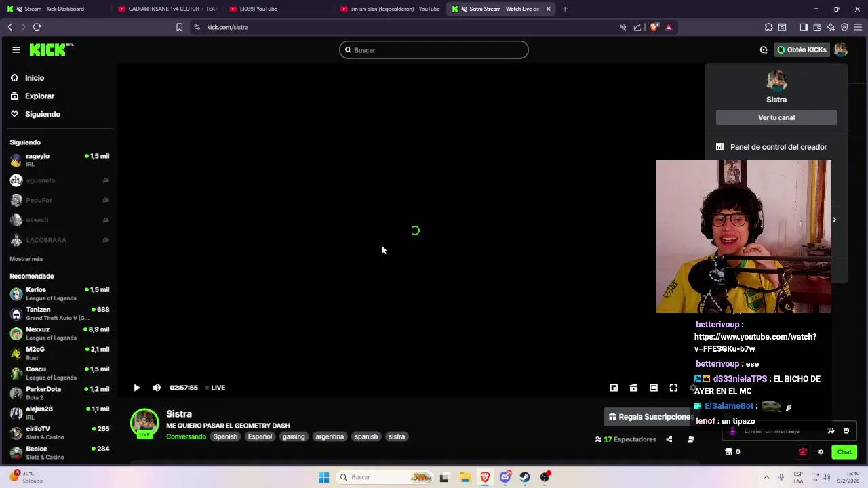Viewport: 868px width, 488px height.
Task: Open Discord from the taskbar
Action: (505, 477)
